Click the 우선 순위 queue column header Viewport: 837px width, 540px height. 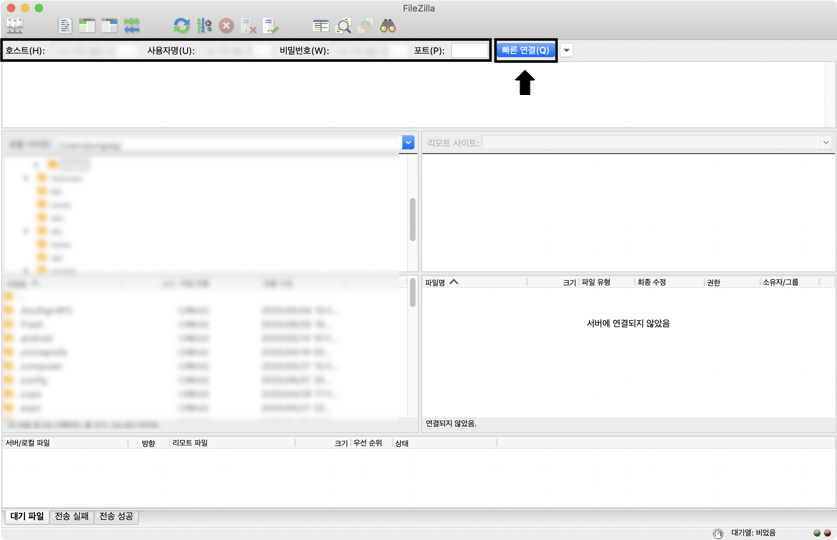[372, 443]
